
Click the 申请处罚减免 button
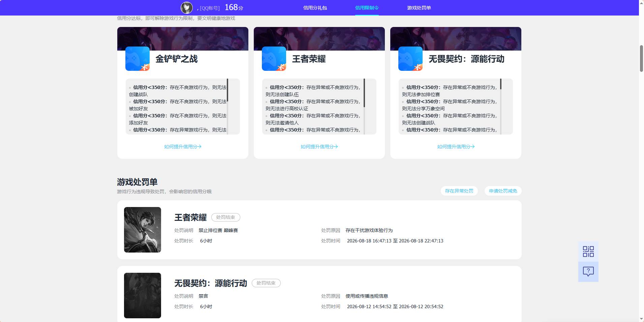(x=503, y=191)
